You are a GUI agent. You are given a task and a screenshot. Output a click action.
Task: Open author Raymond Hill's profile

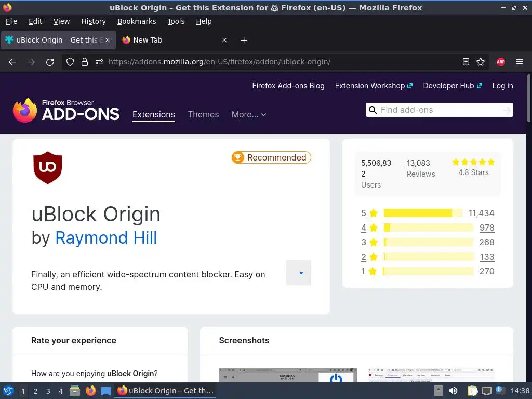tap(106, 238)
